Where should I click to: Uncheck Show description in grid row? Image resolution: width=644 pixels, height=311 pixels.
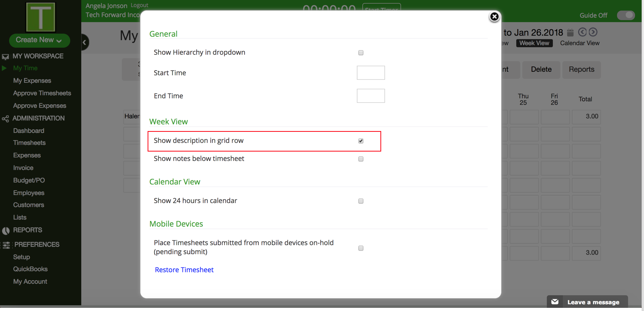(x=361, y=141)
